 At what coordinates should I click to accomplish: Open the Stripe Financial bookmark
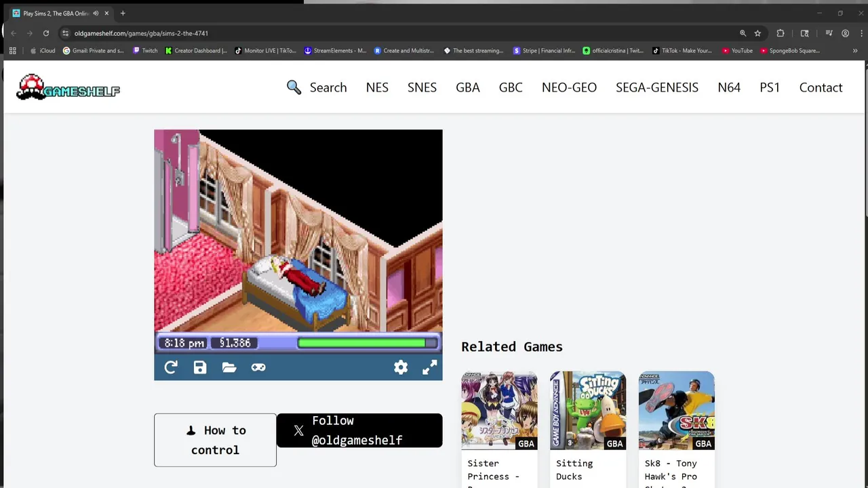click(544, 50)
